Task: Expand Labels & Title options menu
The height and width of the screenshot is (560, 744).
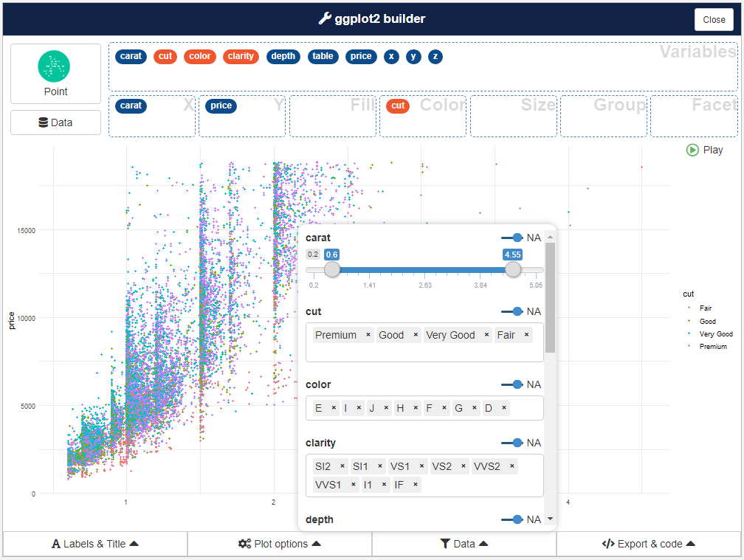Action: (95, 544)
